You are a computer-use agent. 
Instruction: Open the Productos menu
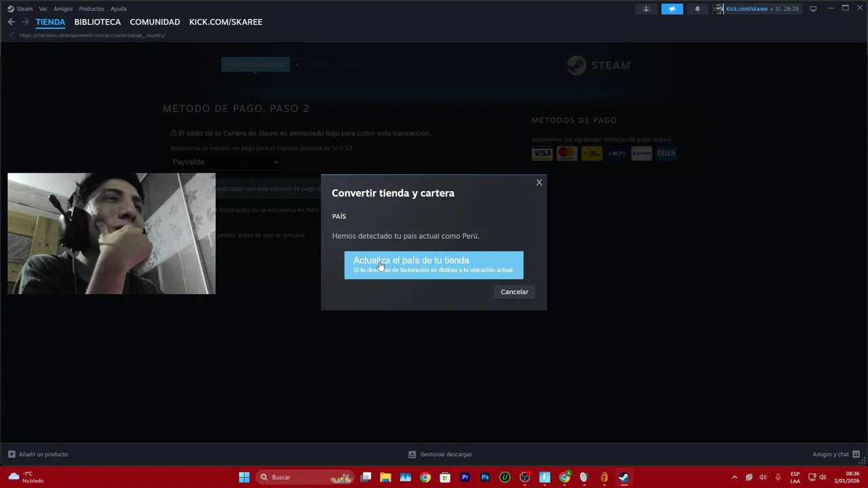[x=92, y=9]
